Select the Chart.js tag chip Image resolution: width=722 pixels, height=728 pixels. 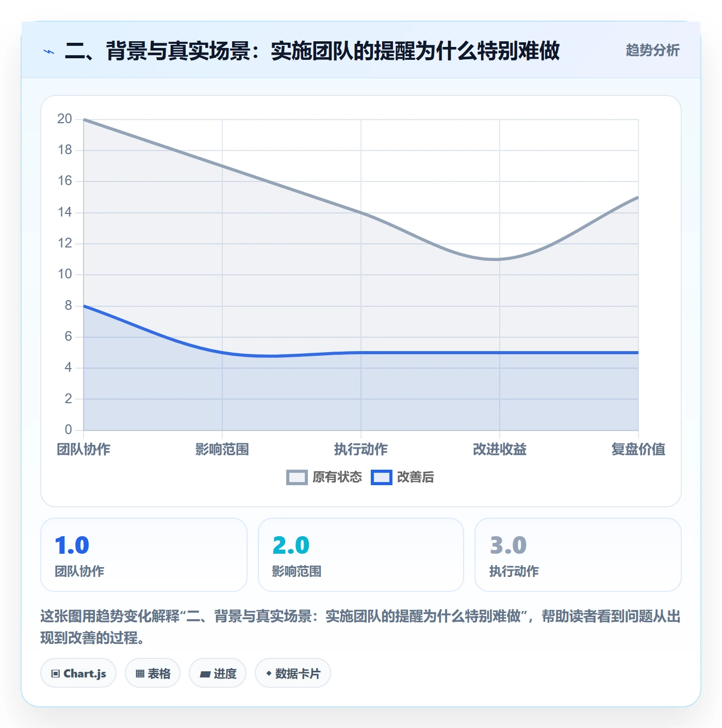click(x=78, y=673)
